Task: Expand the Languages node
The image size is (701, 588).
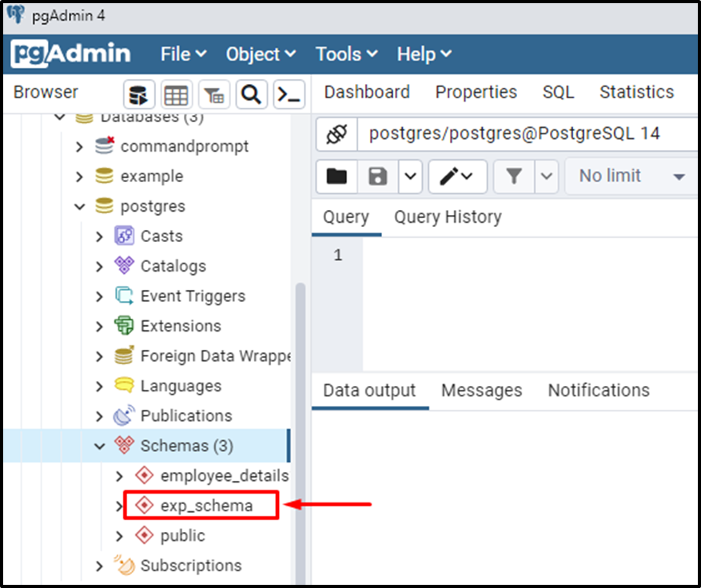Action: (99, 386)
